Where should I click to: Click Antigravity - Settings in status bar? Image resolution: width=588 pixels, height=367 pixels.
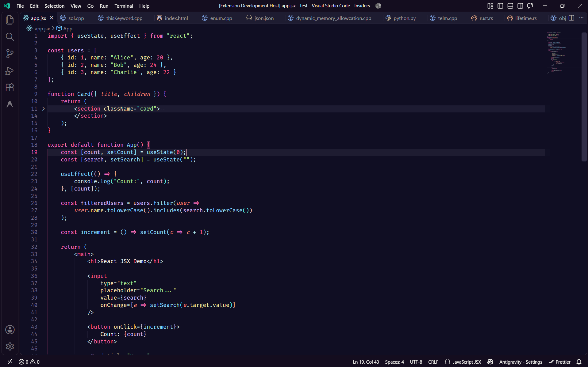click(521, 362)
